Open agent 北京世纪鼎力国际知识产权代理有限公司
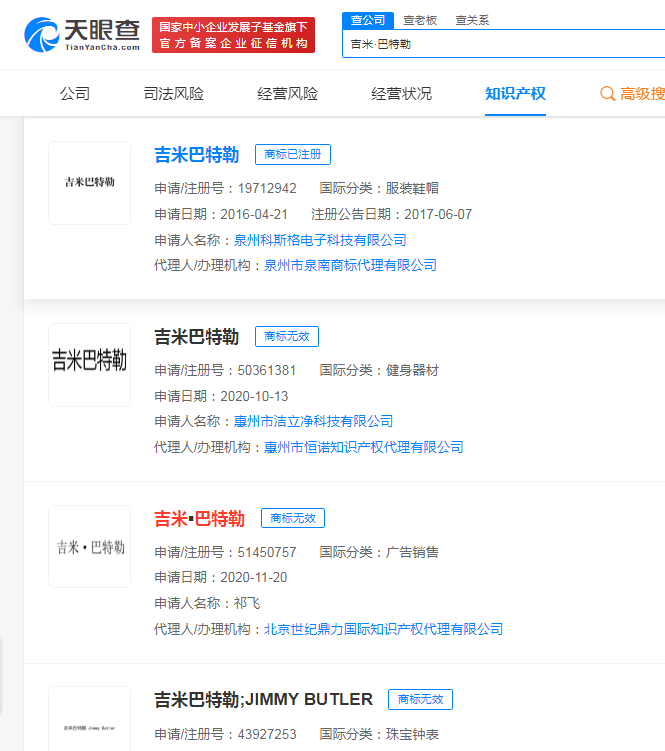 pos(383,629)
